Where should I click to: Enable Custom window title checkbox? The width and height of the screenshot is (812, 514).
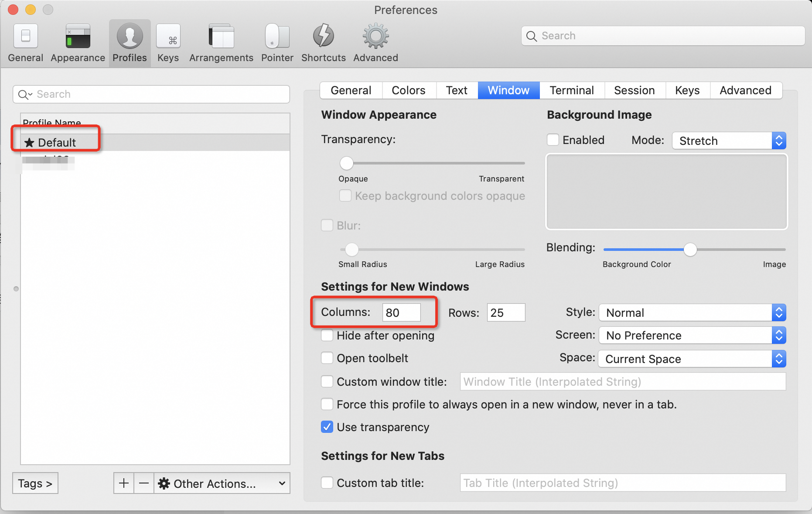(327, 381)
